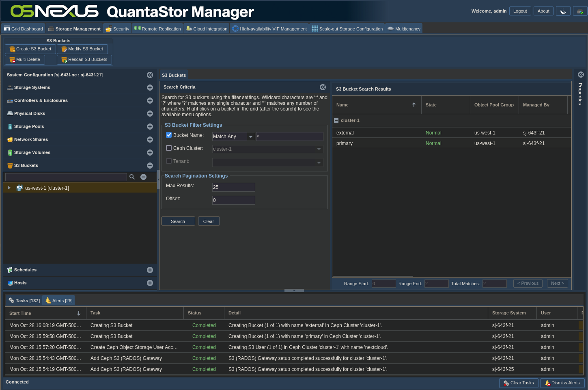Click the Max Results input field
Image resolution: width=588 pixels, height=390 pixels.
tap(233, 187)
